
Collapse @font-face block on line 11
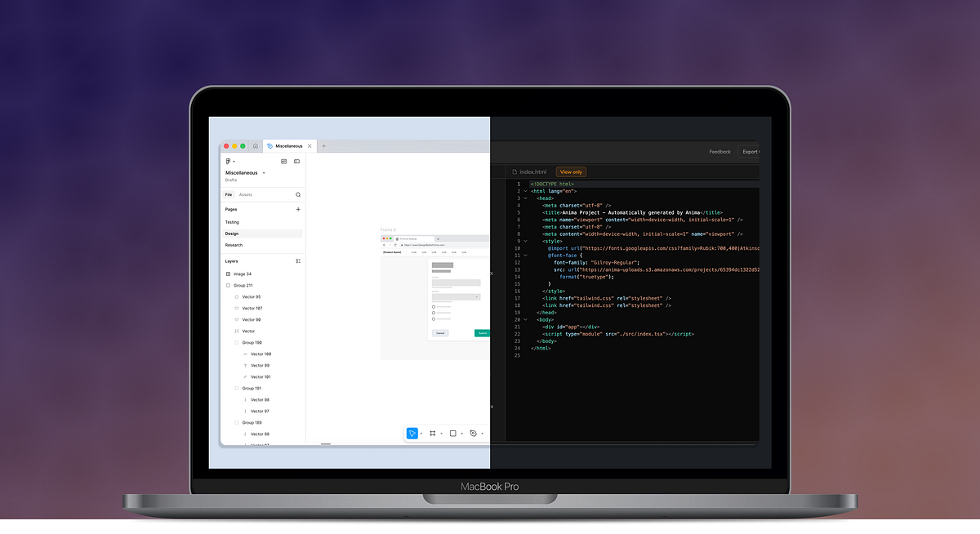click(x=525, y=256)
